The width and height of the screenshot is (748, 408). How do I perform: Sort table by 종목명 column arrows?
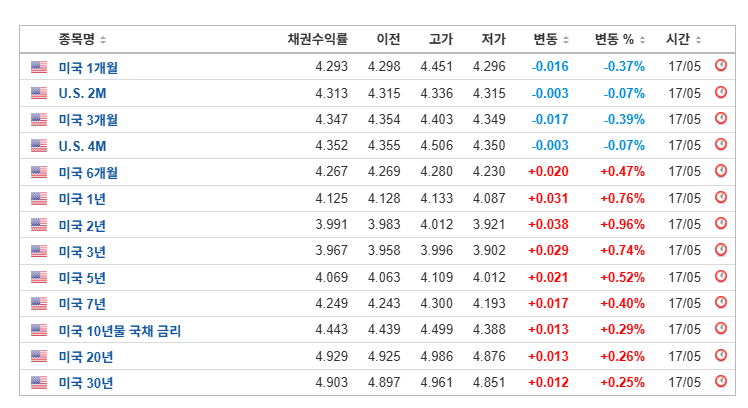pyautogui.click(x=103, y=40)
